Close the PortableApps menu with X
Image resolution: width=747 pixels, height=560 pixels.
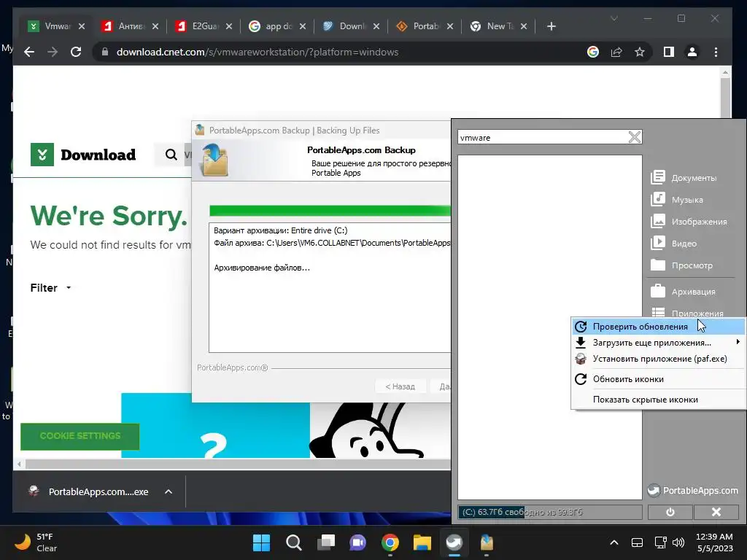tap(716, 512)
